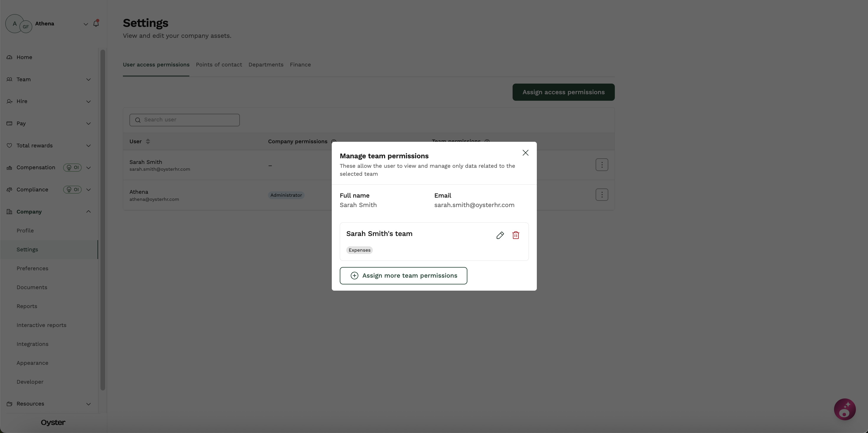
Task: Click the Administrator badge for Athena
Action: pyautogui.click(x=286, y=195)
